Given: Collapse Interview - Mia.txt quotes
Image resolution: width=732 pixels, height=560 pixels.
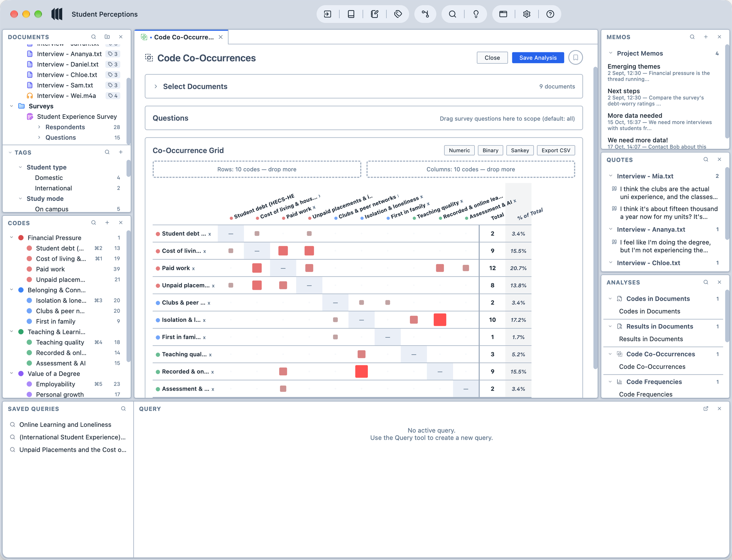Looking at the screenshot, I should (x=610, y=176).
